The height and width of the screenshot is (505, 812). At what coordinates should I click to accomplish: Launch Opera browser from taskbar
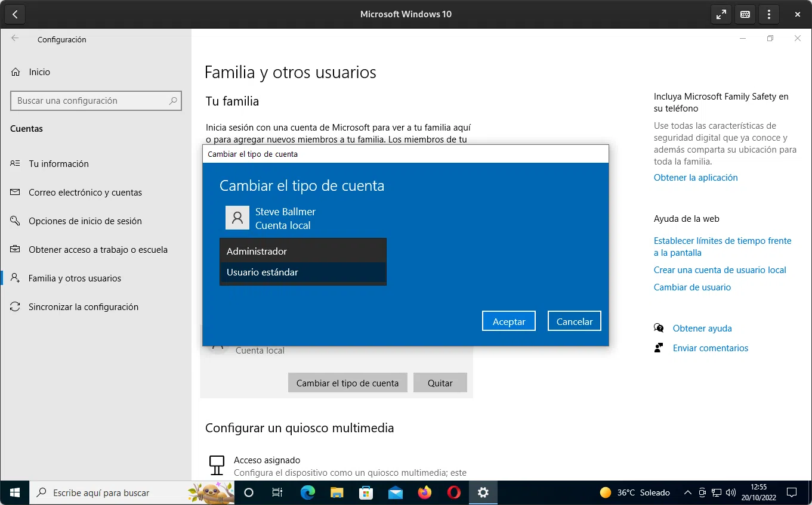[454, 492]
